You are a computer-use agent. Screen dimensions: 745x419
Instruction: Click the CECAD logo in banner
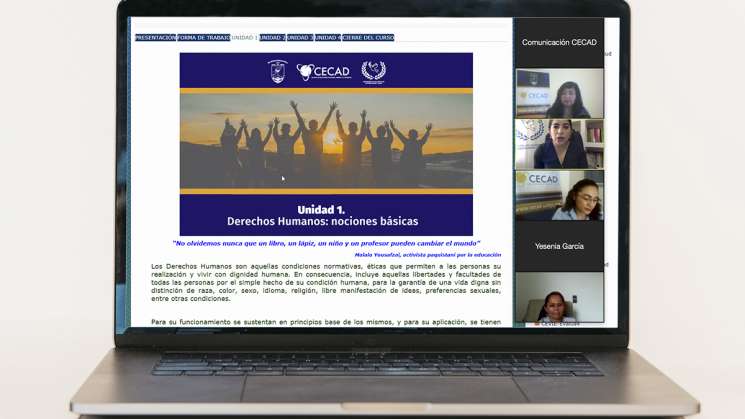tap(324, 72)
